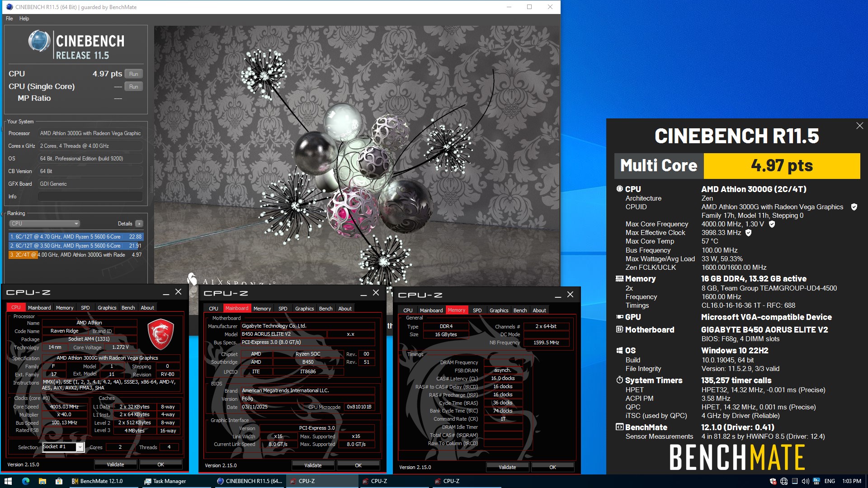Click OK in middle CPU-Z Mainboard window

[358, 465]
